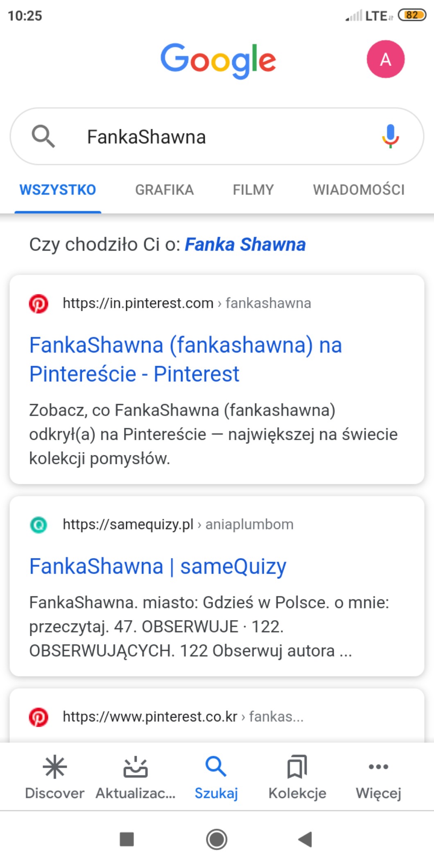Open the "FankaShawna | sameQuizy" result

[158, 567]
